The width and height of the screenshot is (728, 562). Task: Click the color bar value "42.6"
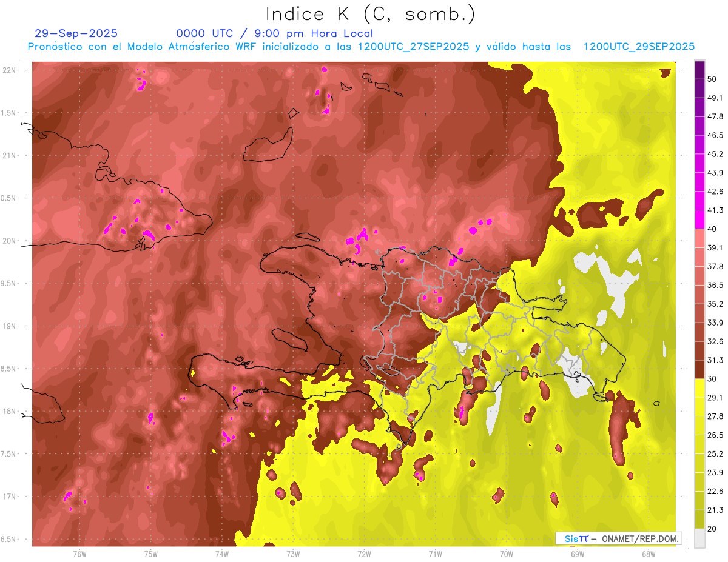click(x=715, y=192)
